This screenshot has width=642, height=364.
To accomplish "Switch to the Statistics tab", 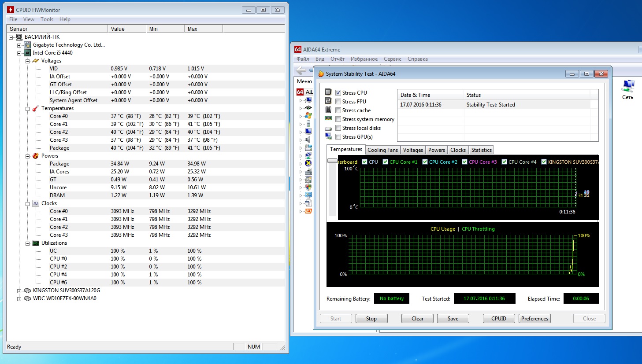I will pos(481,150).
